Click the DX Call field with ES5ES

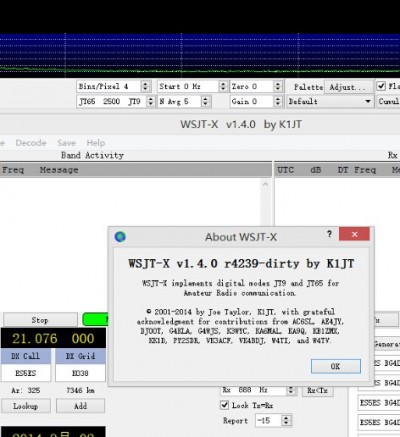pos(26,373)
